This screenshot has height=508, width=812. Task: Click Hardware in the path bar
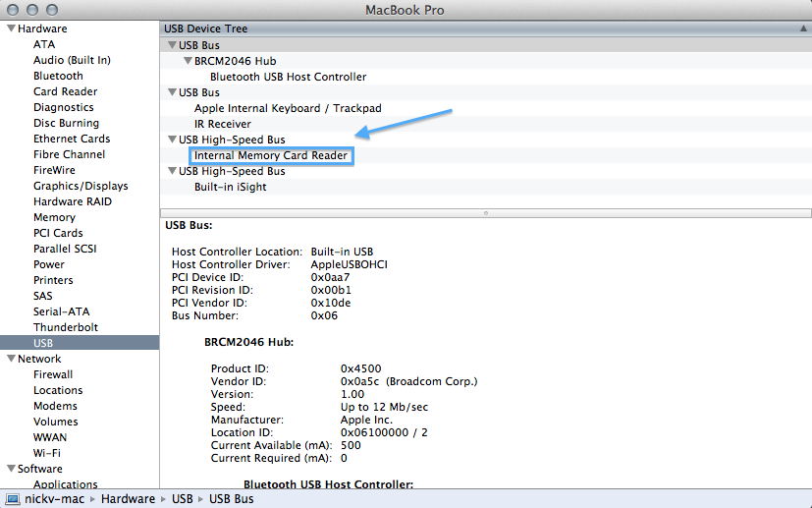click(128, 499)
